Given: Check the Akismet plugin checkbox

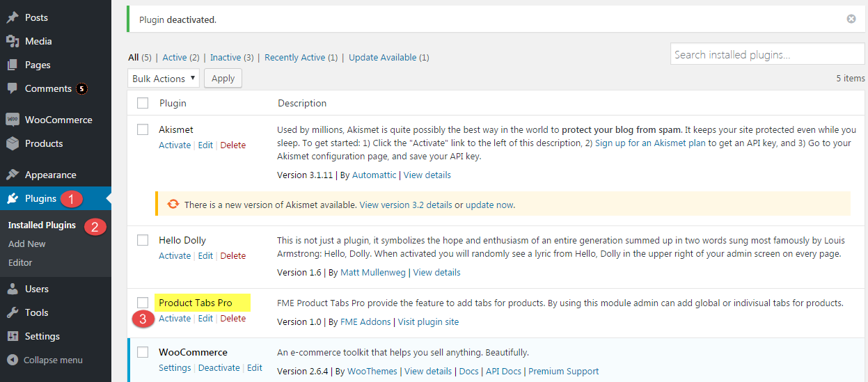Looking at the screenshot, I should pyautogui.click(x=143, y=129).
